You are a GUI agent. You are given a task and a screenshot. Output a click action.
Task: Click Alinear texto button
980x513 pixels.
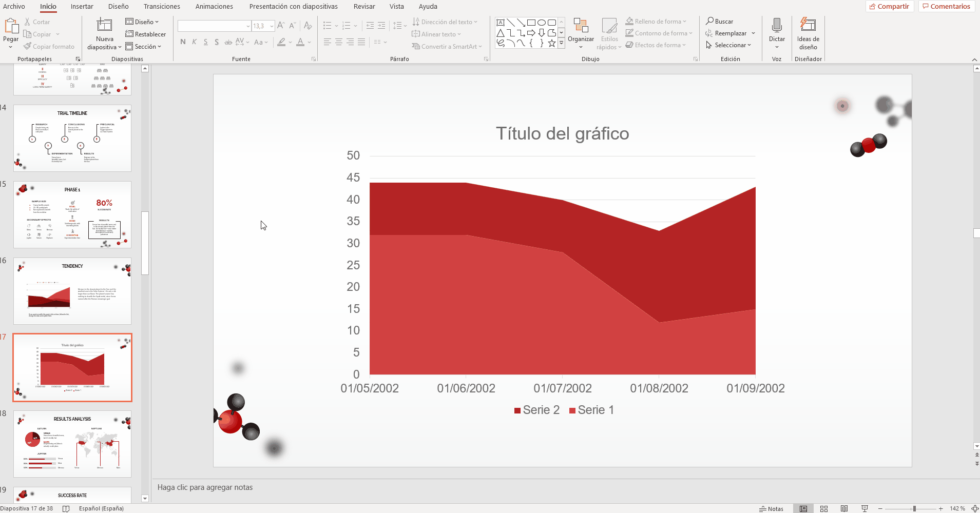pyautogui.click(x=436, y=34)
